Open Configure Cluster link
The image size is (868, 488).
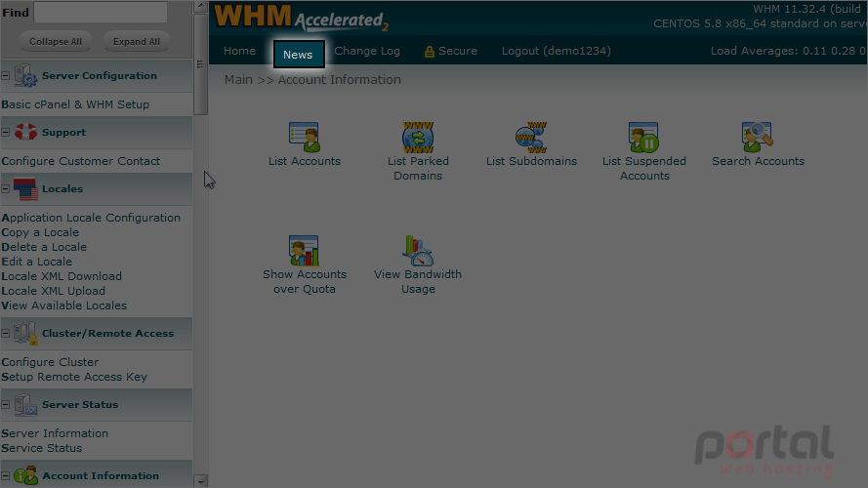pyautogui.click(x=50, y=362)
